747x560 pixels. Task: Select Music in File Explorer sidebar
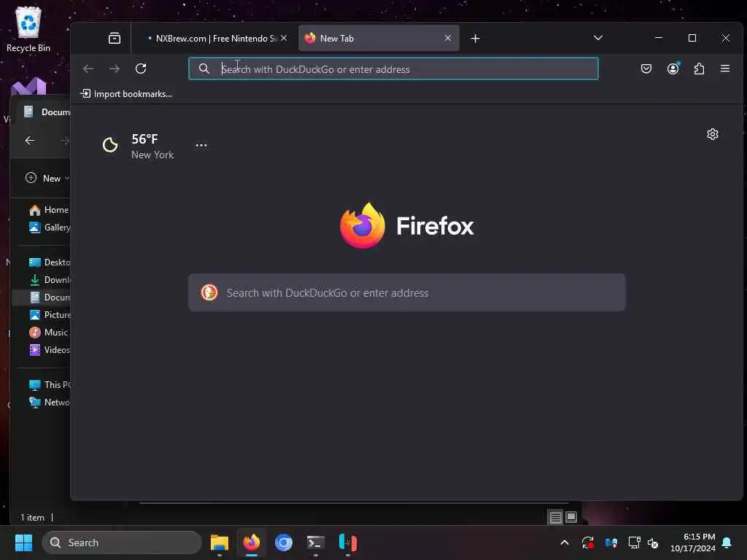point(49,332)
